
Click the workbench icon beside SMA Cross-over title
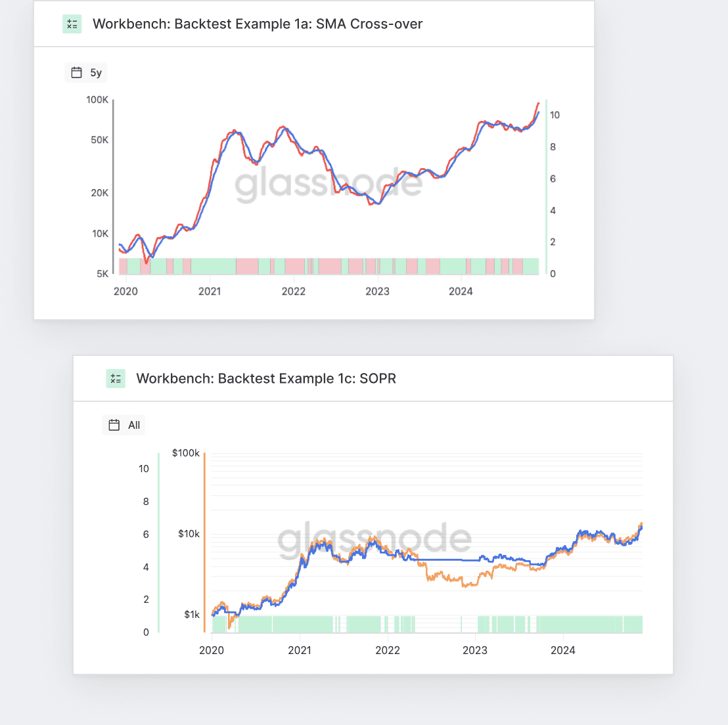point(72,24)
